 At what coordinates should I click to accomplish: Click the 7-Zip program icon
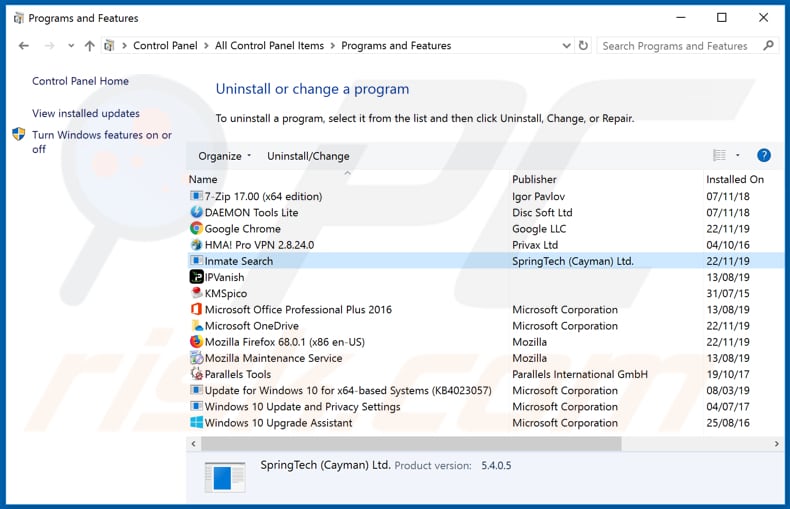[196, 196]
